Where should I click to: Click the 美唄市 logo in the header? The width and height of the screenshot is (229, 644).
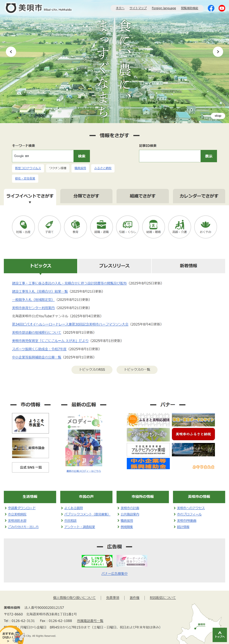pyautogui.click(x=39, y=8)
